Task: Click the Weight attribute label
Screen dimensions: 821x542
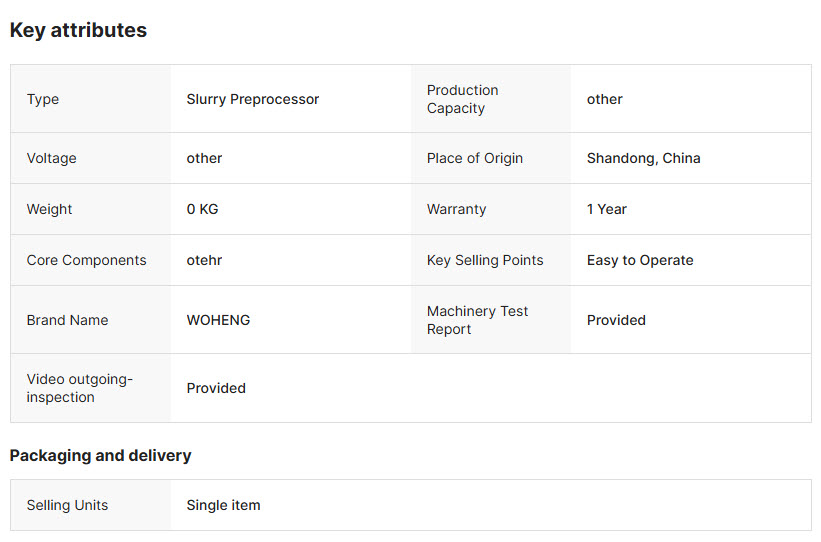Action: click(x=49, y=209)
